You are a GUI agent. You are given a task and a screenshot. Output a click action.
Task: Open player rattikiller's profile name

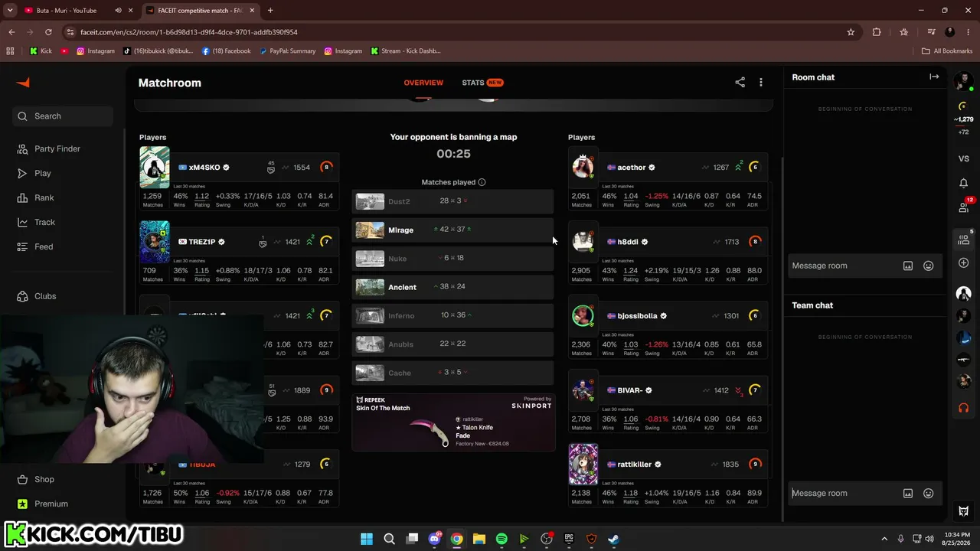coord(634,465)
